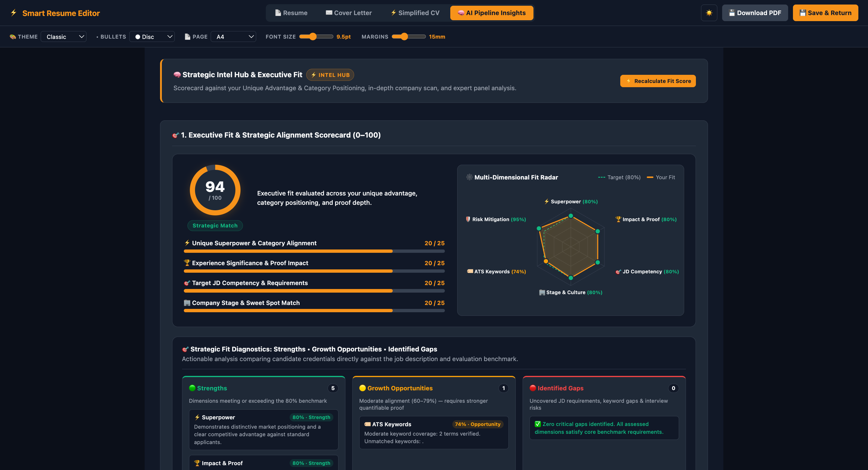The image size is (868, 470).
Task: Click Save & Return button
Action: tap(825, 13)
